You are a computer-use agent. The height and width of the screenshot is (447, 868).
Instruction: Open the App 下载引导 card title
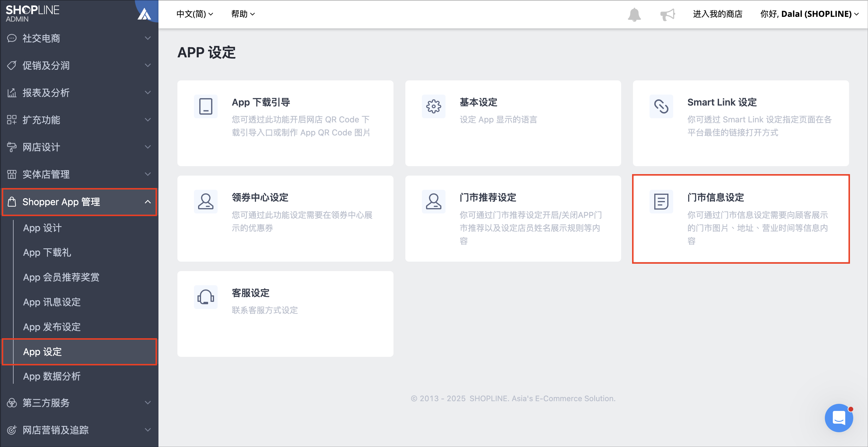(x=261, y=102)
